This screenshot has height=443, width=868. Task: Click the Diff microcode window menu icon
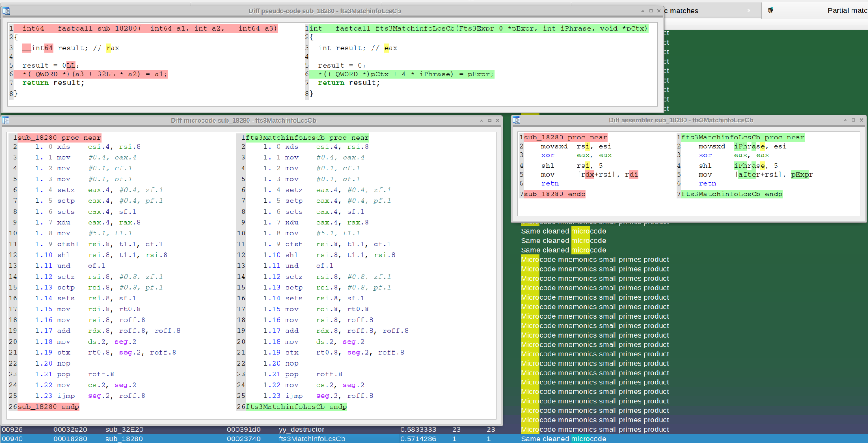(x=6, y=121)
